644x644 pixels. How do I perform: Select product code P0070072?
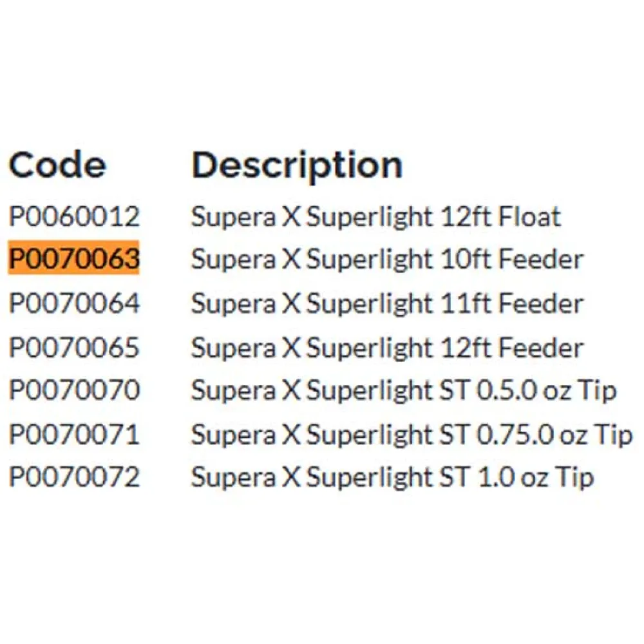pos(74,477)
